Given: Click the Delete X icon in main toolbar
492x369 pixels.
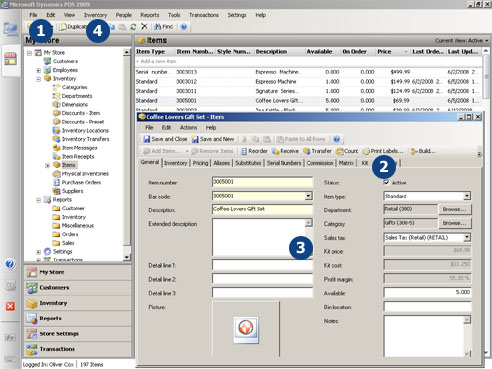Looking at the screenshot, I should pyautogui.click(x=144, y=26).
